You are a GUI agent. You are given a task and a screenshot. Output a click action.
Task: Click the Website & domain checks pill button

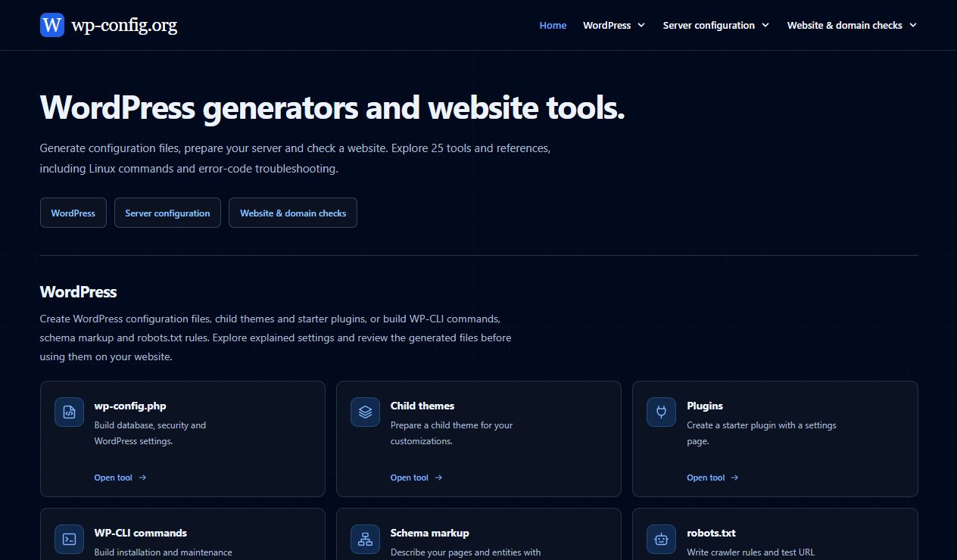coord(293,213)
